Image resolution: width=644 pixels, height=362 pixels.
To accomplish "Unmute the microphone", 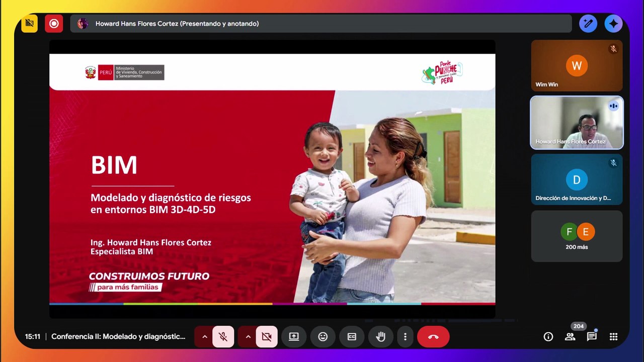I will pos(223,337).
